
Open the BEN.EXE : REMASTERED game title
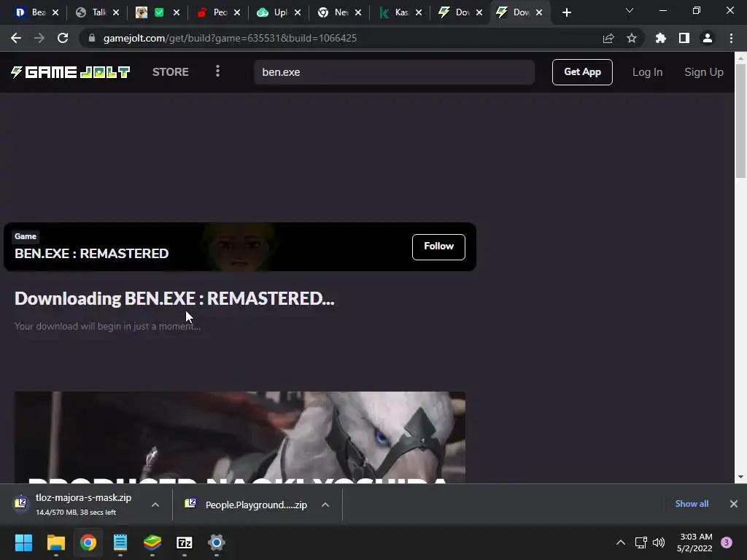coord(91,253)
